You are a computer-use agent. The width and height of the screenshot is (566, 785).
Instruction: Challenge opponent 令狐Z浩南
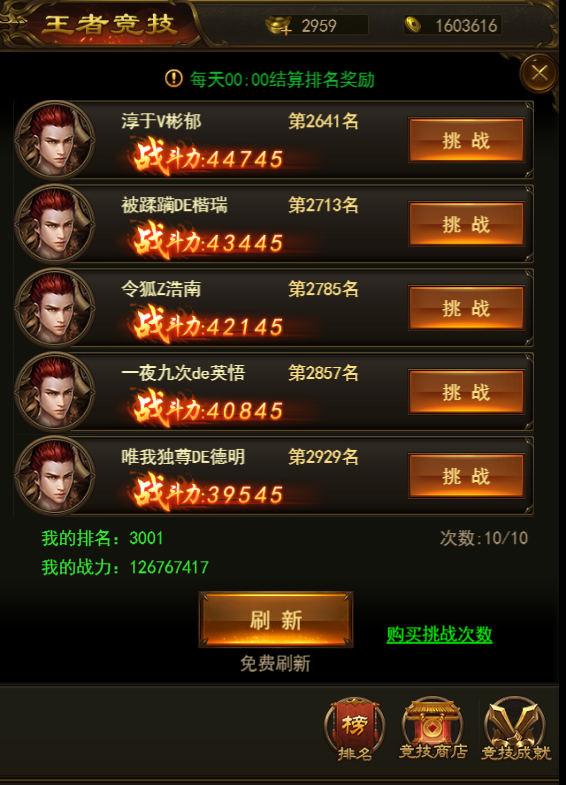tap(466, 308)
